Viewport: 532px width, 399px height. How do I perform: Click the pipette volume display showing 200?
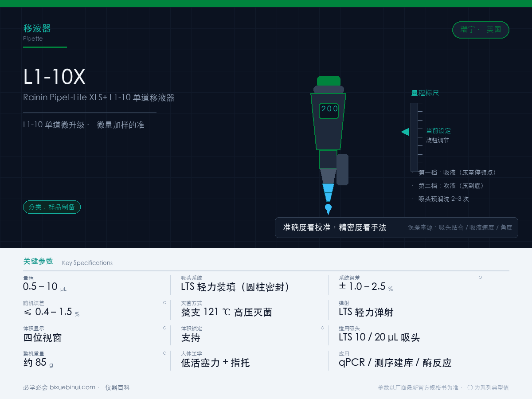[x=329, y=111]
